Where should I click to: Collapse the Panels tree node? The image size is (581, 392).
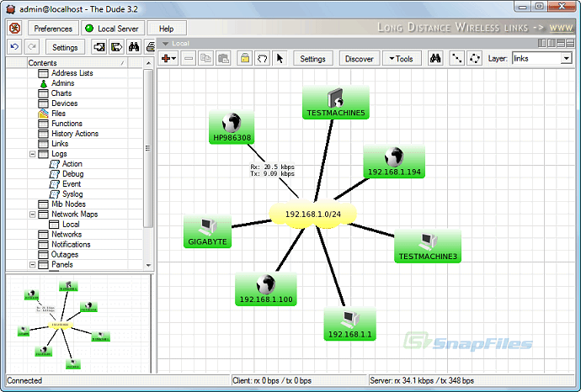33,264
